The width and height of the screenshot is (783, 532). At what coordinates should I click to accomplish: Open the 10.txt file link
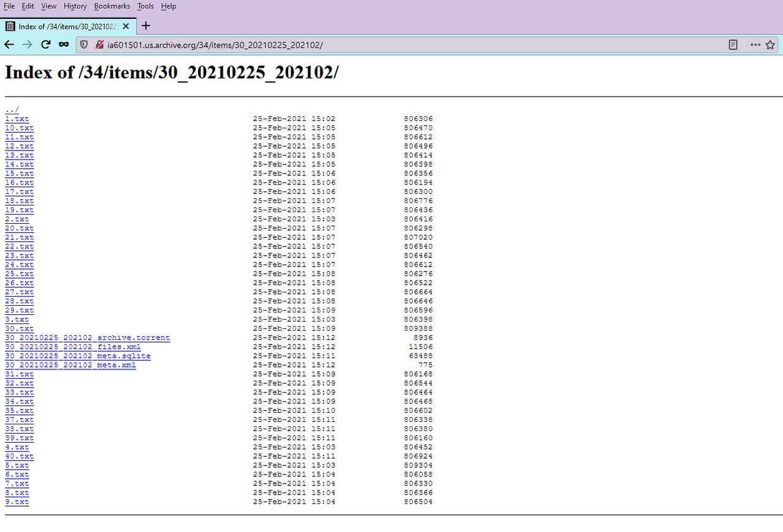click(x=19, y=128)
